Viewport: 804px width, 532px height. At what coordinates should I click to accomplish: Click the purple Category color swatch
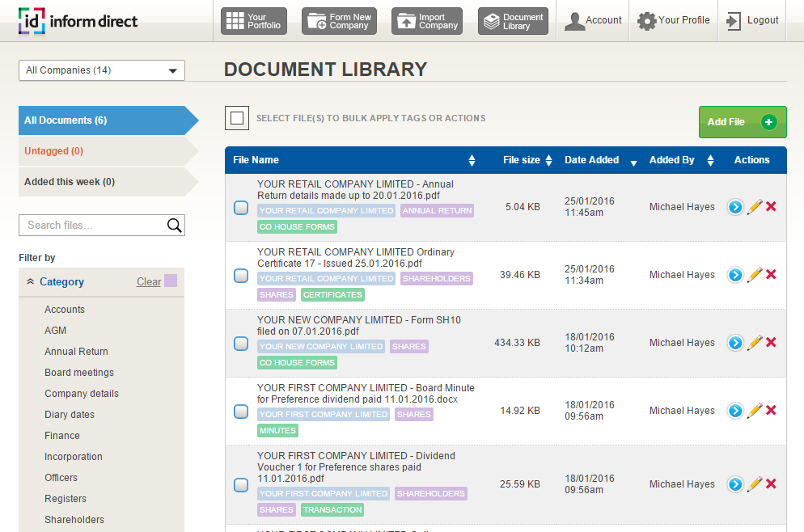click(171, 281)
